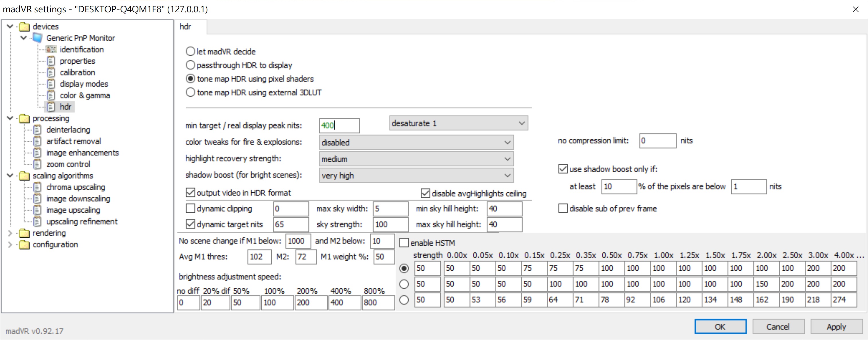Click the configuration folder icon
Image resolution: width=868 pixels, height=340 pixels.
point(24,244)
